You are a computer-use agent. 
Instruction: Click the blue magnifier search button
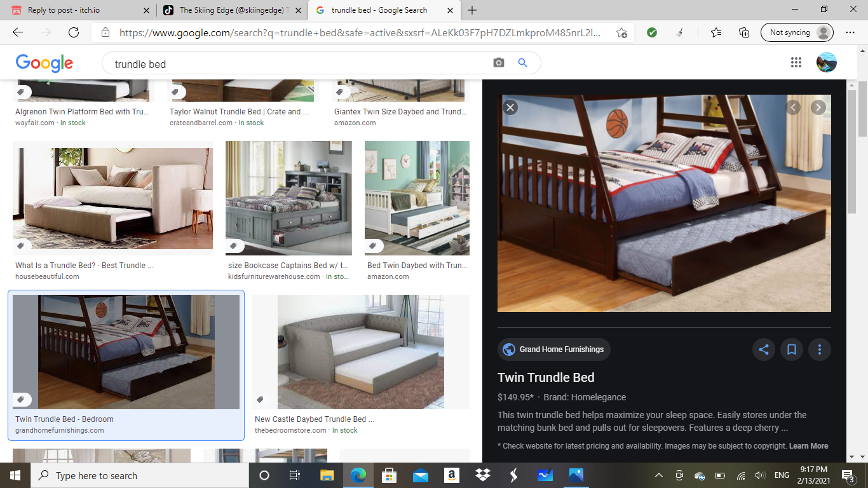click(x=523, y=63)
